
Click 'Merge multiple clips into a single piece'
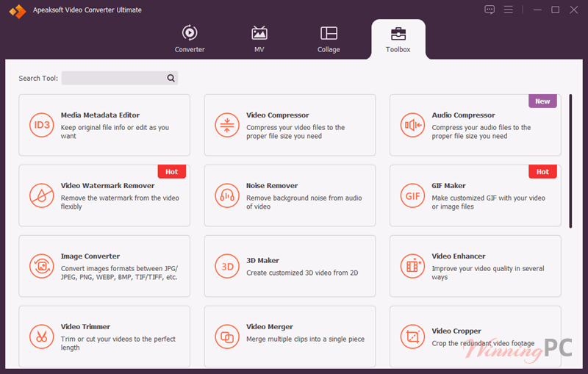(x=305, y=339)
